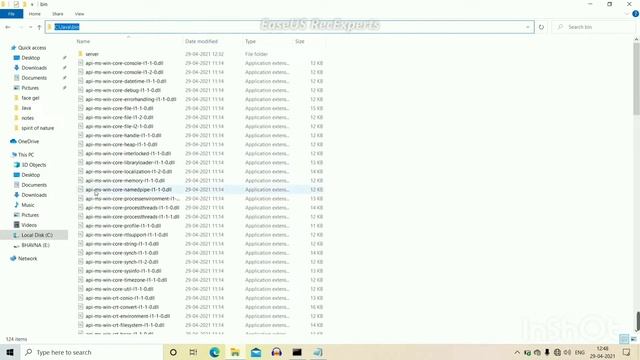Select Network in navigation pane
Image resolution: width=640 pixels, height=360 pixels.
click(27, 258)
